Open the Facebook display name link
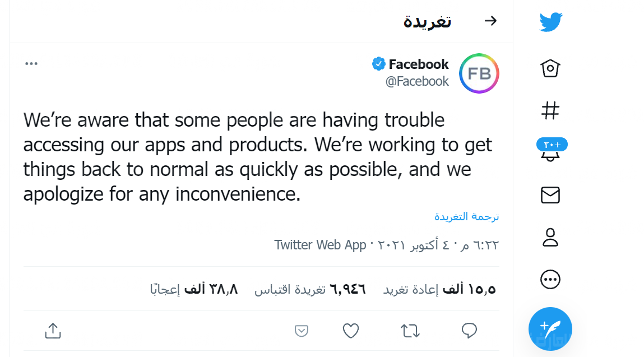Image resolution: width=644 pixels, height=357 pixels. 419,64
